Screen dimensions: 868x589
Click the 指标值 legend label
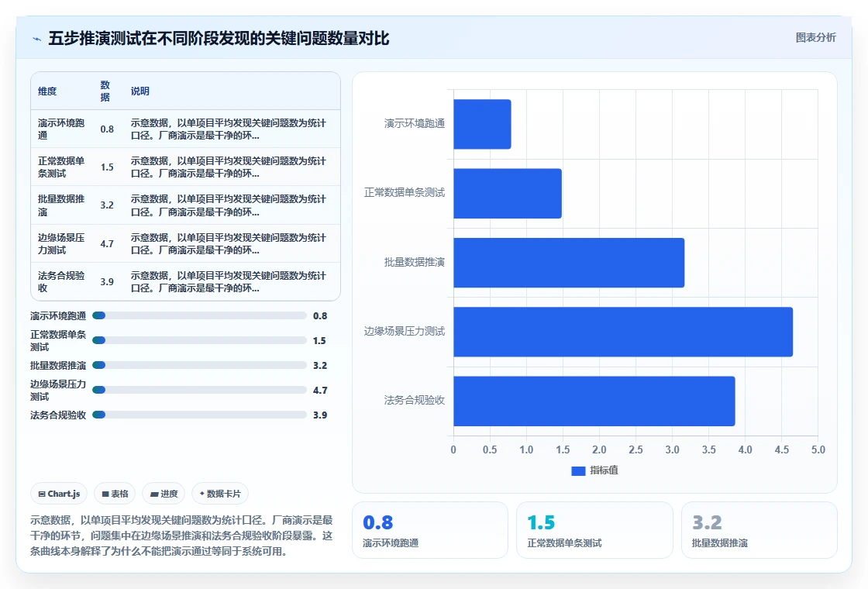click(x=604, y=470)
